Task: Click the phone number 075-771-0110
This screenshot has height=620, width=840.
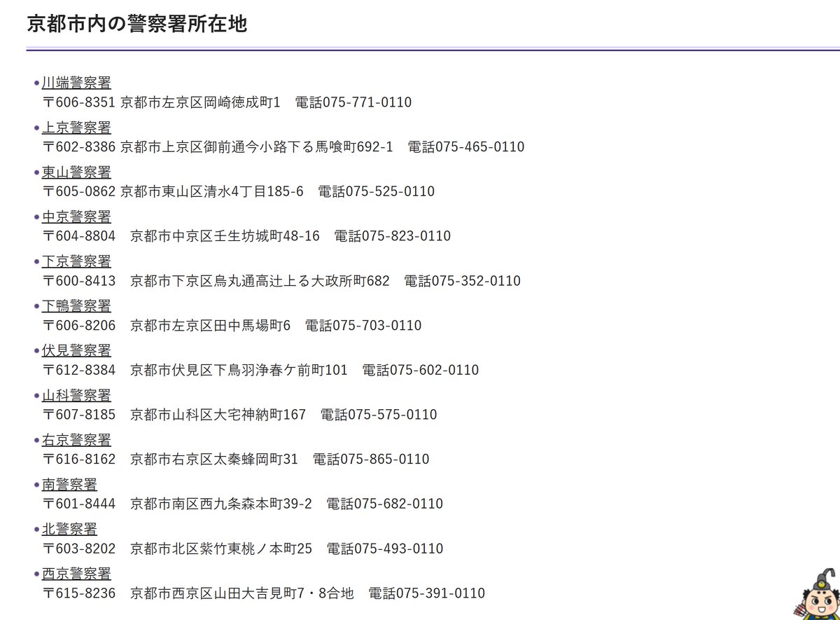Action: 367,102
